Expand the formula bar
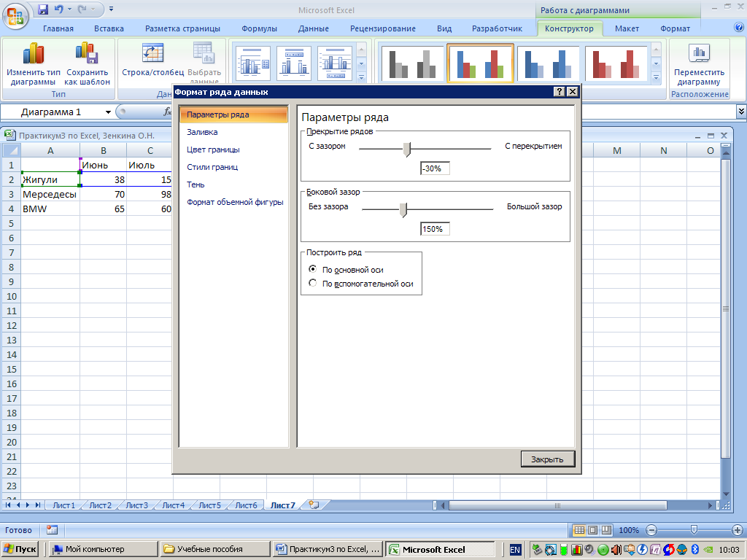The width and height of the screenshot is (747, 560). 741,112
